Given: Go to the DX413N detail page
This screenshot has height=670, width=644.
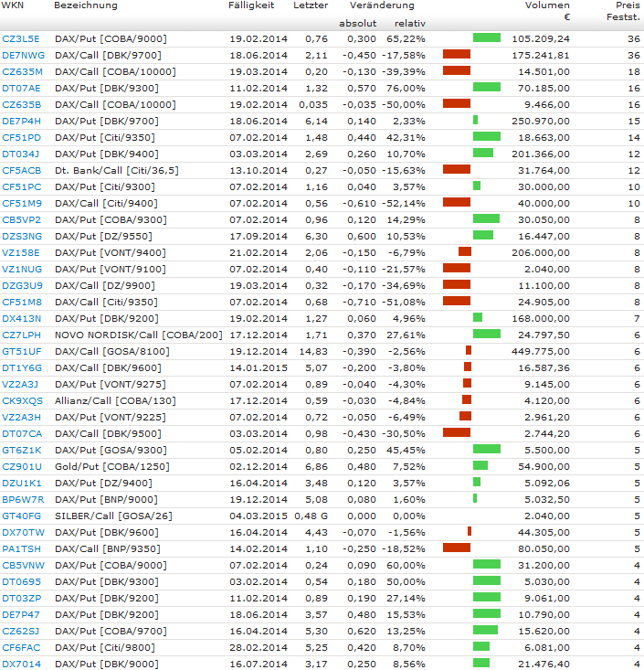Looking at the screenshot, I should pyautogui.click(x=22, y=319).
